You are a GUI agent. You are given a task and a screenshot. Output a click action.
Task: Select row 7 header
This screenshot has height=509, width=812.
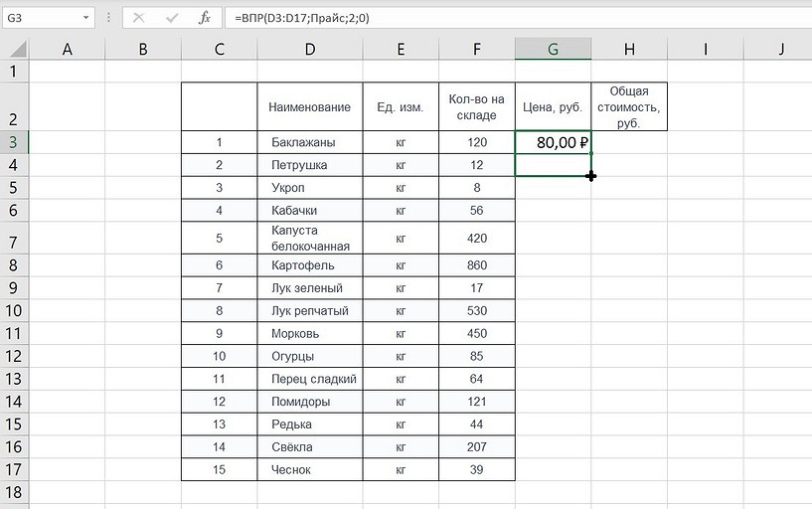pos(13,239)
